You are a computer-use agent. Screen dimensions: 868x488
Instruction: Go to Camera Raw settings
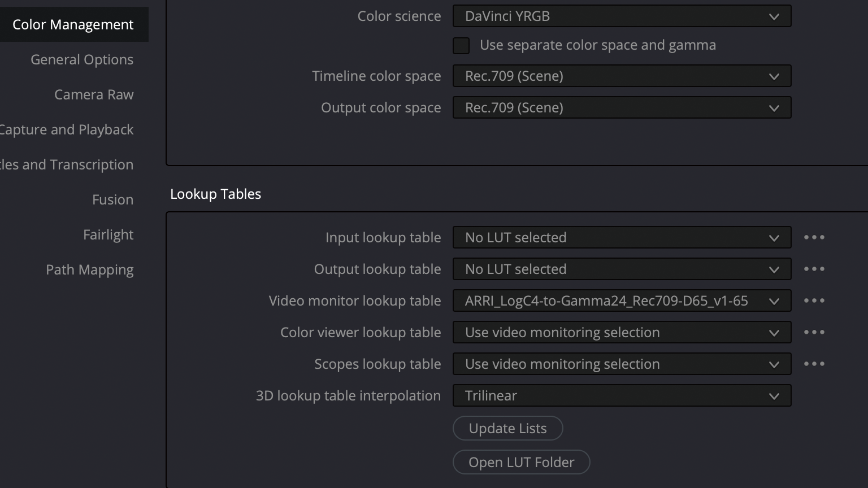pos(94,95)
